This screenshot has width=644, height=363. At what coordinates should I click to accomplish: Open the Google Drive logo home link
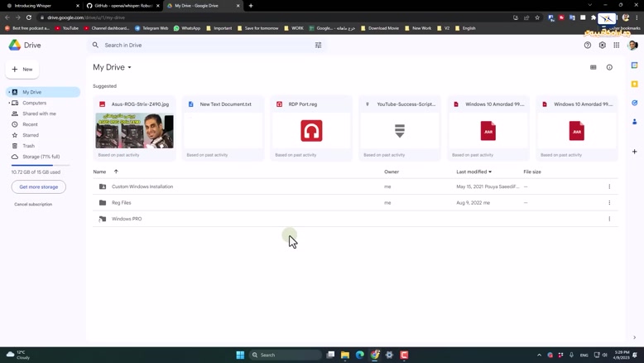(x=25, y=46)
